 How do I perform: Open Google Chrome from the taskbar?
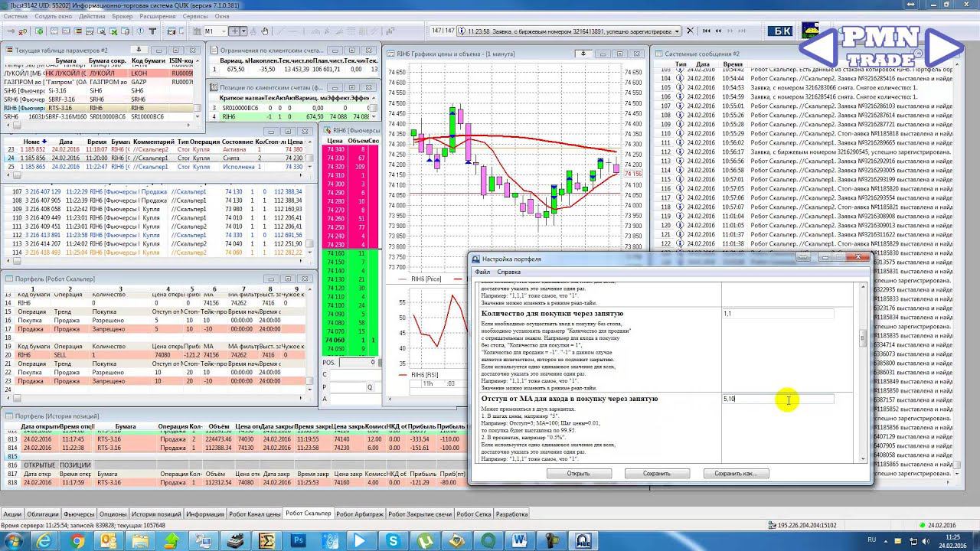77,540
